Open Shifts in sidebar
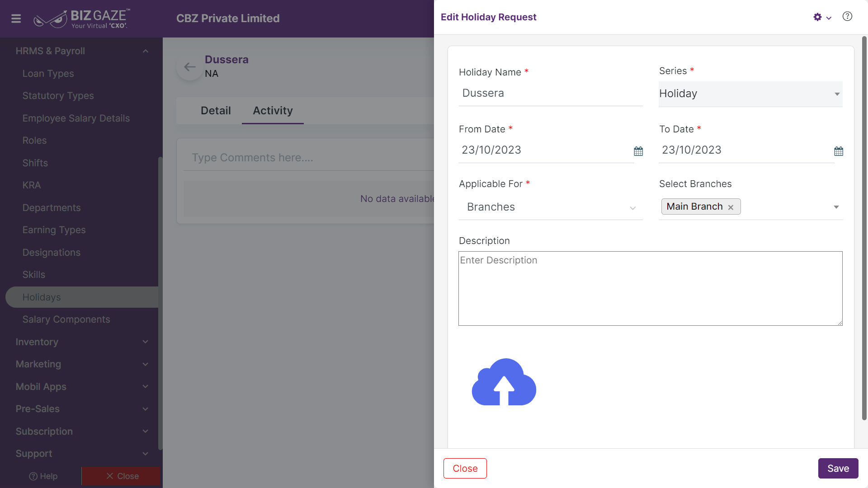This screenshot has height=488, width=868. pos(35,163)
